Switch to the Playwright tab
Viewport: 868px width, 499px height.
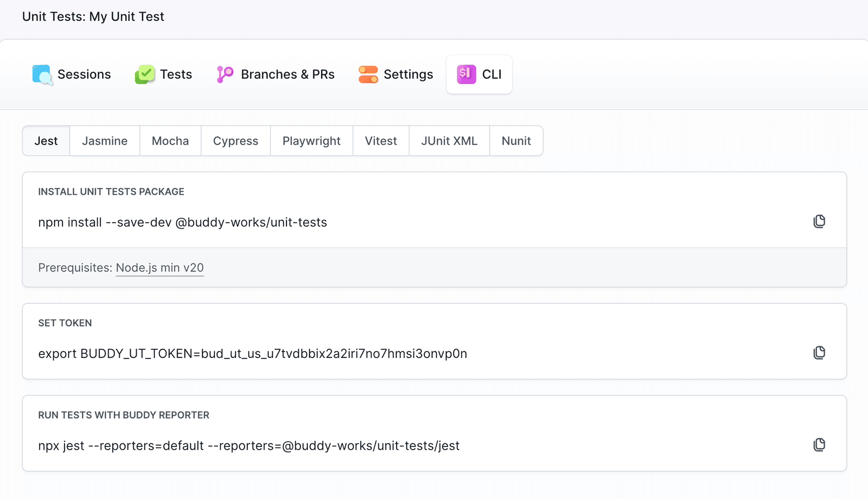pos(311,141)
